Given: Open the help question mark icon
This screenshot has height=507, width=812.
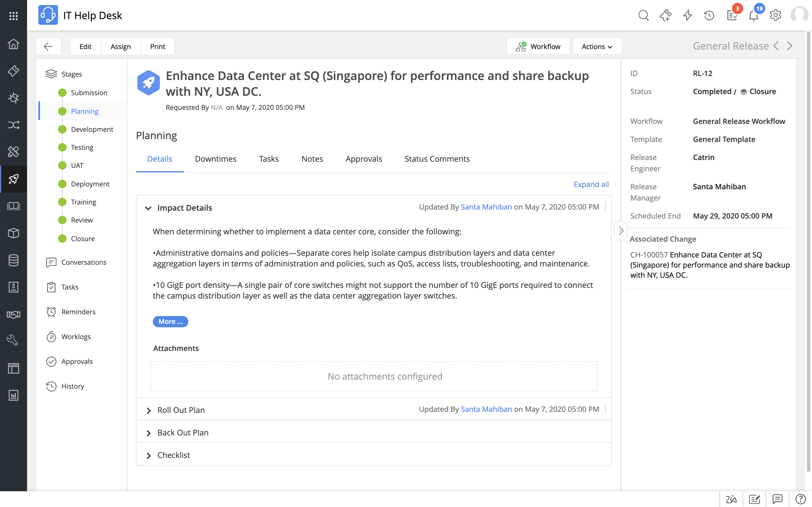Looking at the screenshot, I should (x=800, y=499).
